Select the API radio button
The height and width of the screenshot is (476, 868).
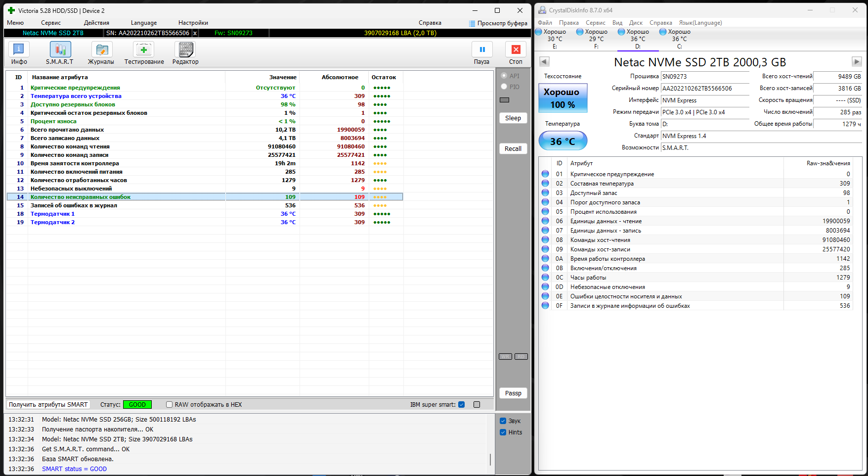tap(504, 76)
